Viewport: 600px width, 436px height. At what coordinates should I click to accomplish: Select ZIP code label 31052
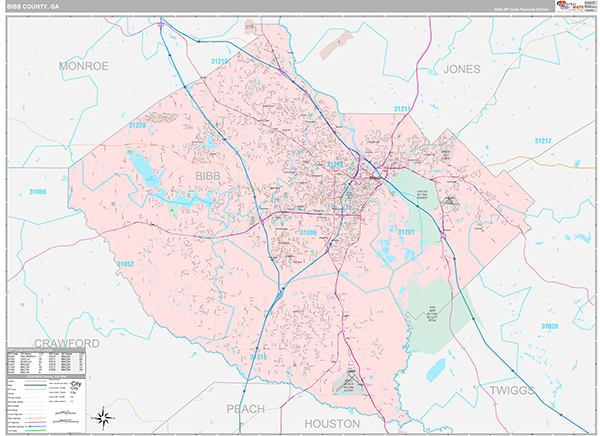pos(125,264)
